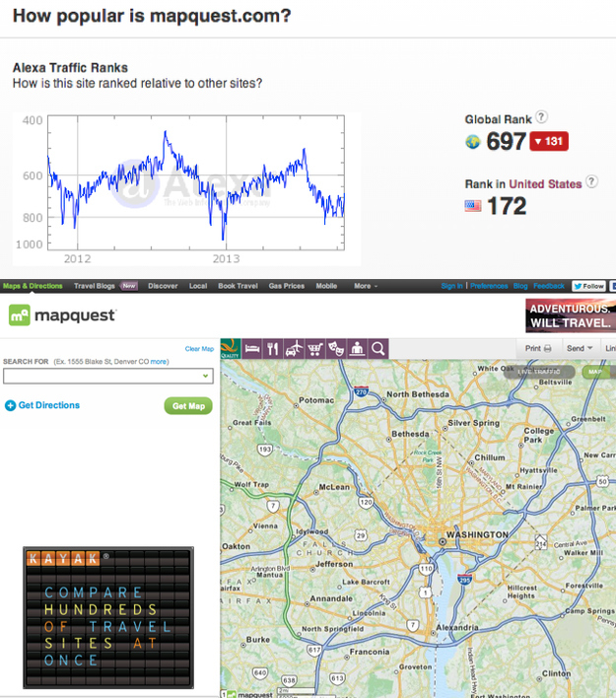Image resolution: width=616 pixels, height=698 pixels.
Task: Click the Sign In link
Action: tap(451, 286)
